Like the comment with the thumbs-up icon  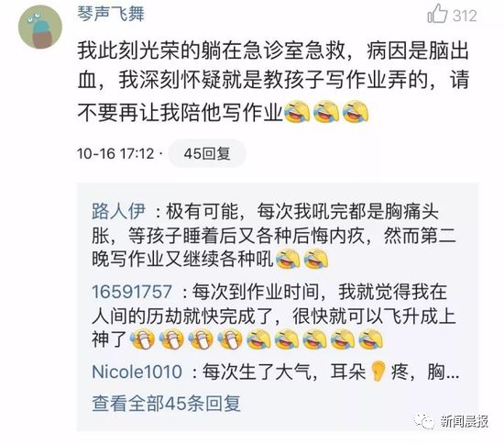tap(437, 14)
